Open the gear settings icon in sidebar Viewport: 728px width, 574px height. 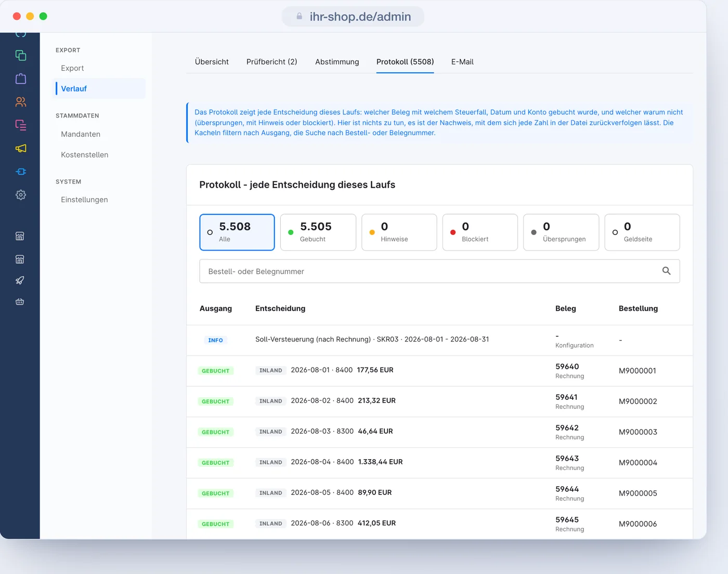(x=21, y=194)
